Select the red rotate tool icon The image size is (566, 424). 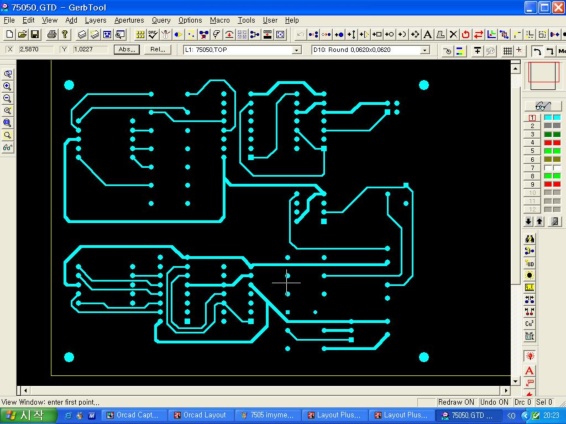click(466, 35)
